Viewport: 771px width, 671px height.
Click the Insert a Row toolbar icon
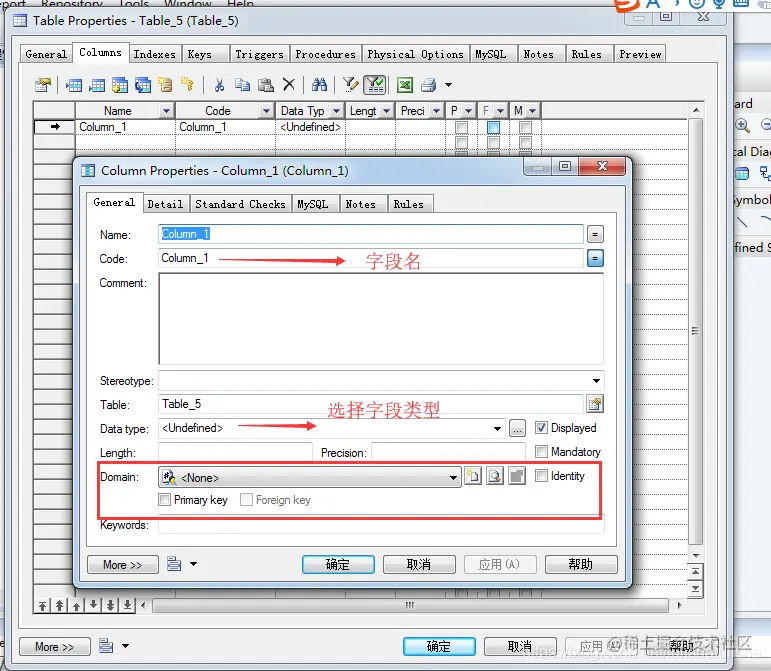pos(73,85)
